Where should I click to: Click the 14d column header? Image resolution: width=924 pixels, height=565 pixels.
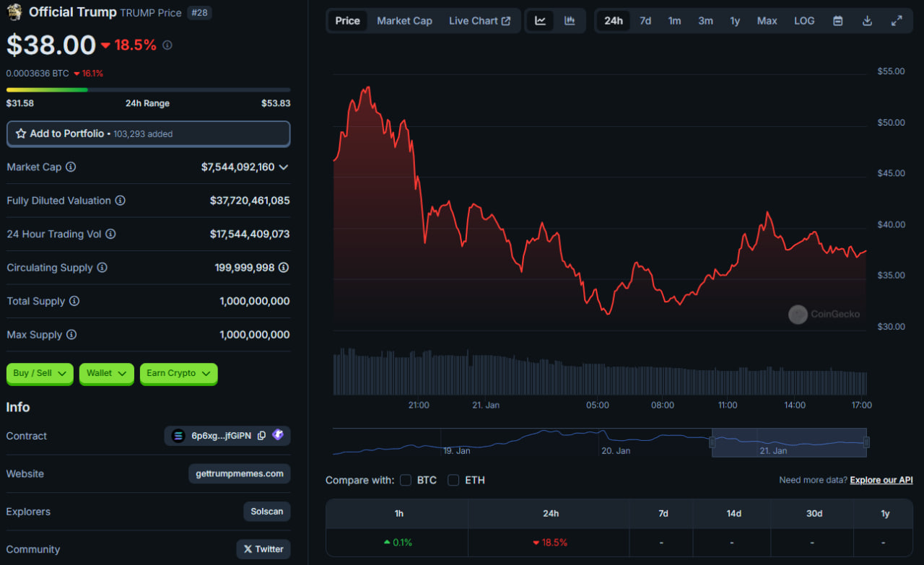733,514
